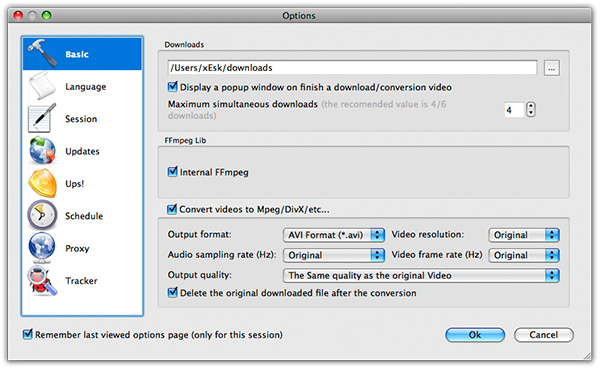Toggle popup window on finished download checkbox

click(x=173, y=87)
